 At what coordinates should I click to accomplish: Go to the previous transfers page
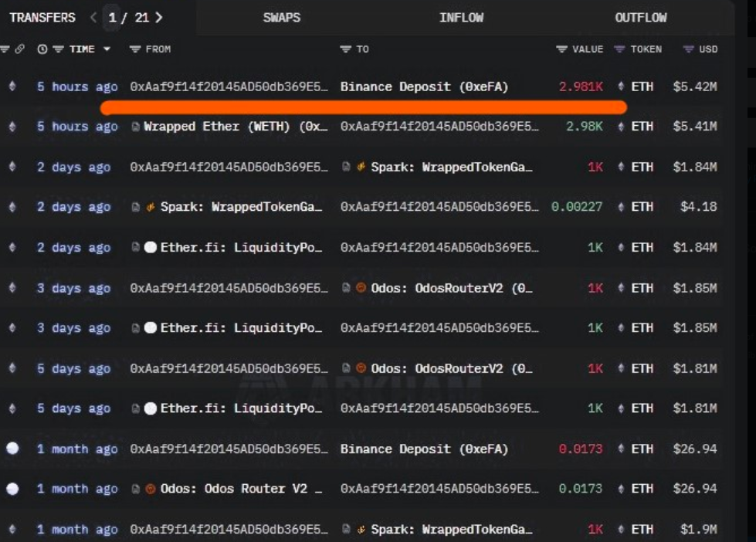[93, 18]
